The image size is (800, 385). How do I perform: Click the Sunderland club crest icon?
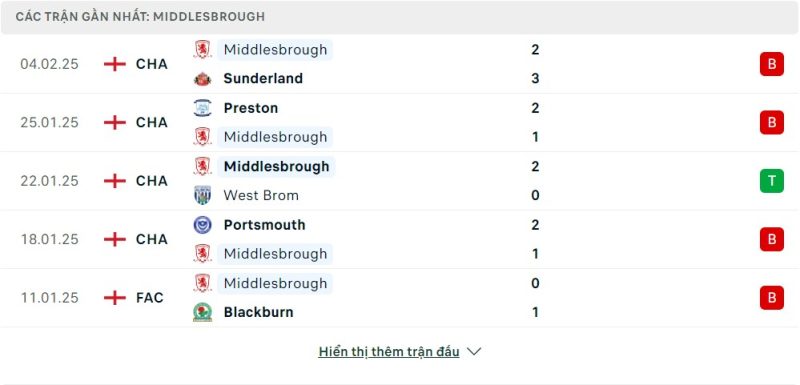(203, 79)
